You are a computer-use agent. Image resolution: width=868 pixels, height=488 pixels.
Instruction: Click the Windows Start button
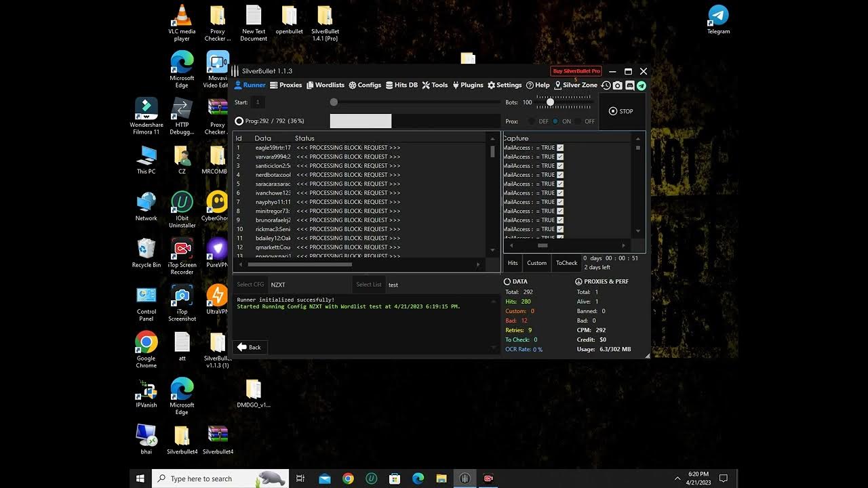tap(140, 479)
